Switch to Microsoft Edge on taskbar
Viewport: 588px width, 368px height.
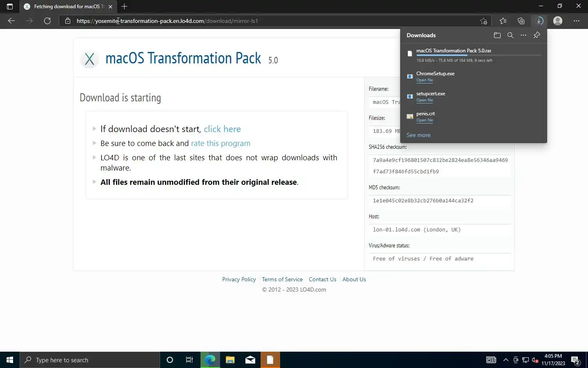210,360
